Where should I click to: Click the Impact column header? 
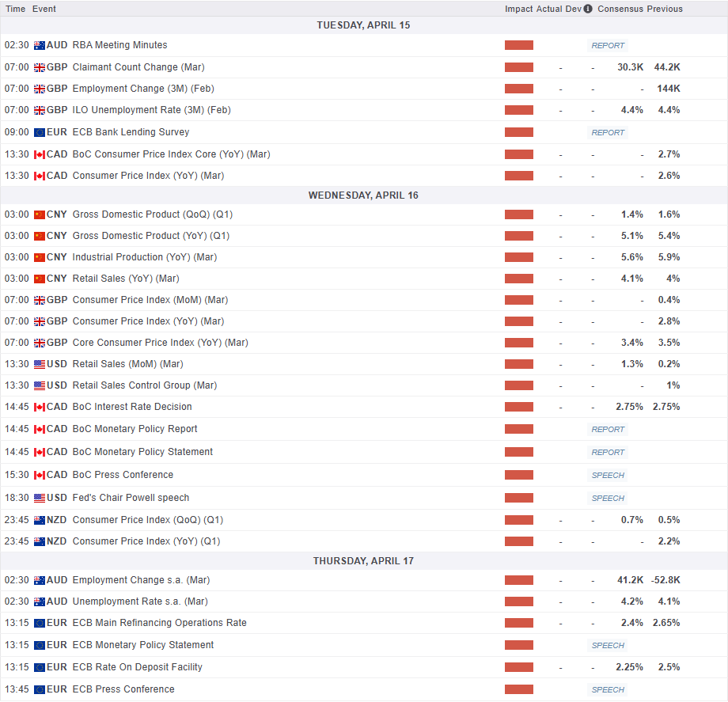point(518,9)
